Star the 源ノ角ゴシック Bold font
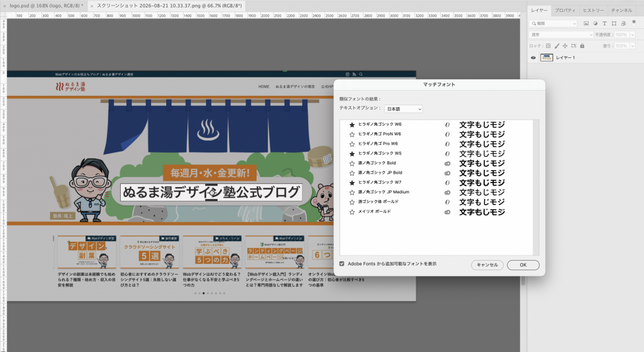This screenshot has height=352, width=644. point(352,163)
